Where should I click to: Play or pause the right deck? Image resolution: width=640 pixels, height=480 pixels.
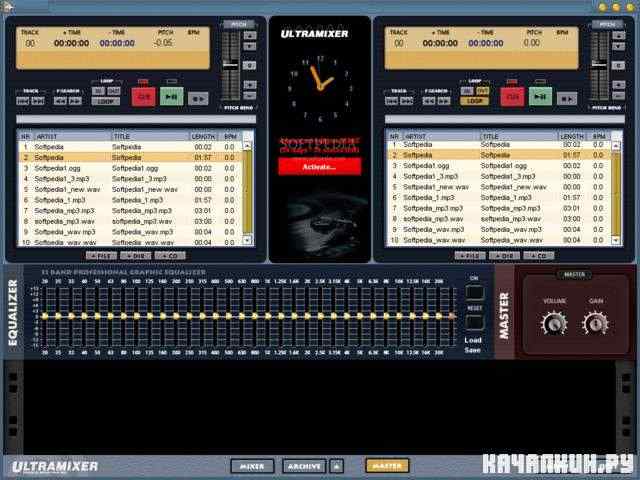tap(540, 97)
